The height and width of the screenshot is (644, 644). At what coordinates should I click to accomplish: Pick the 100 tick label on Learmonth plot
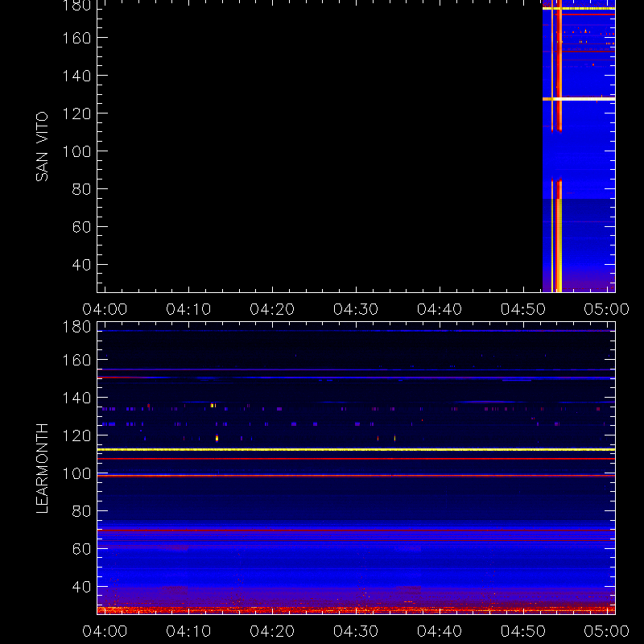pos(76,473)
